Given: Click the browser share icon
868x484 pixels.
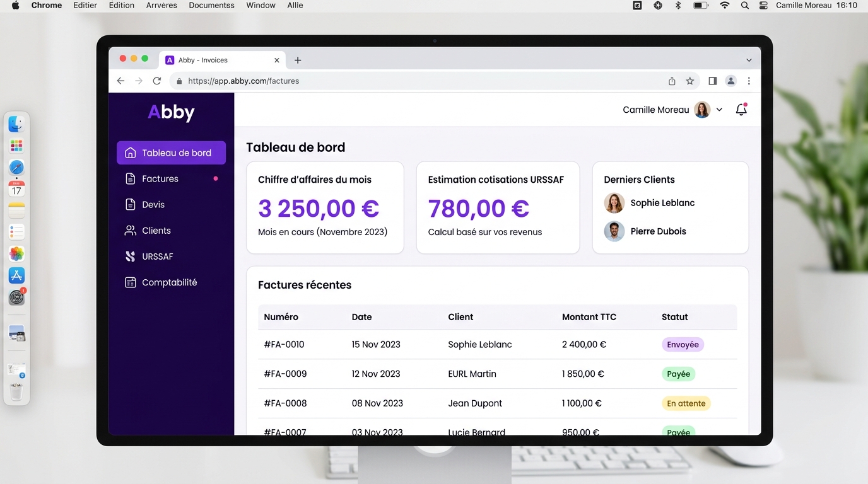Looking at the screenshot, I should click(x=672, y=81).
